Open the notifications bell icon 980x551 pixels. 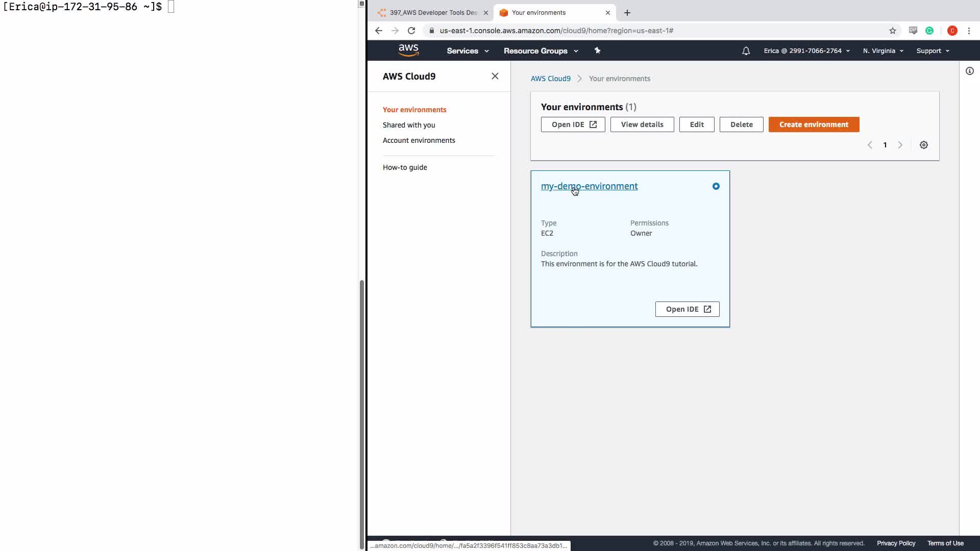click(746, 51)
